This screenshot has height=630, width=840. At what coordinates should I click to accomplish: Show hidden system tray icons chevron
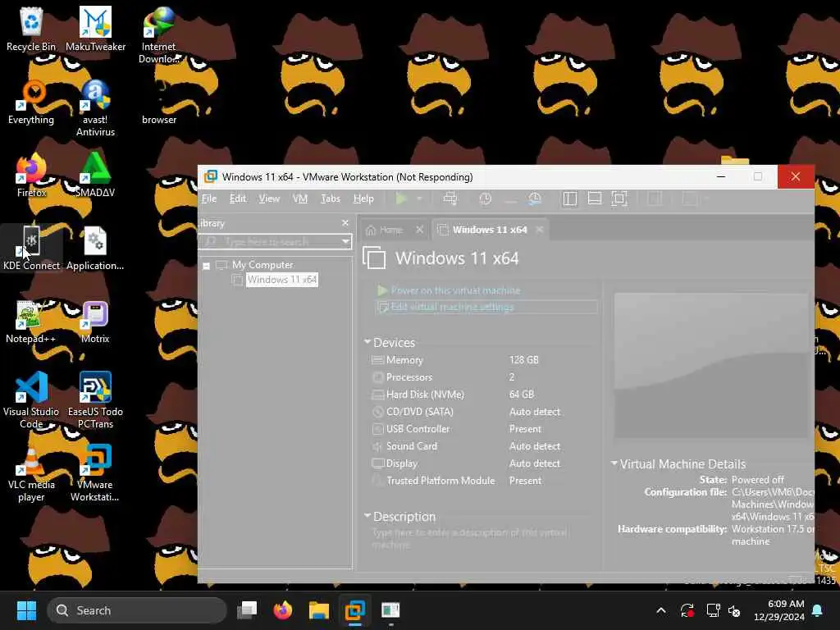click(x=661, y=610)
